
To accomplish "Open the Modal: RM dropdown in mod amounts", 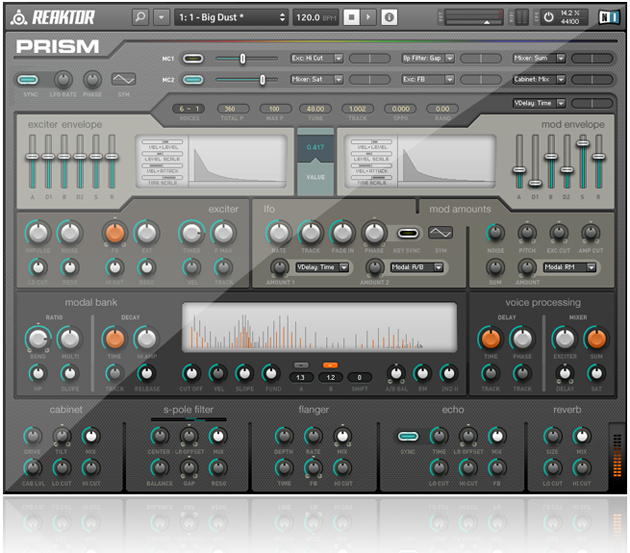I will (569, 267).
